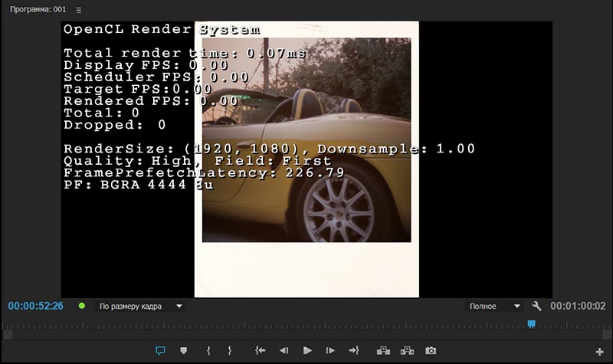
Task: Step forward one frame
Action: tap(330, 351)
